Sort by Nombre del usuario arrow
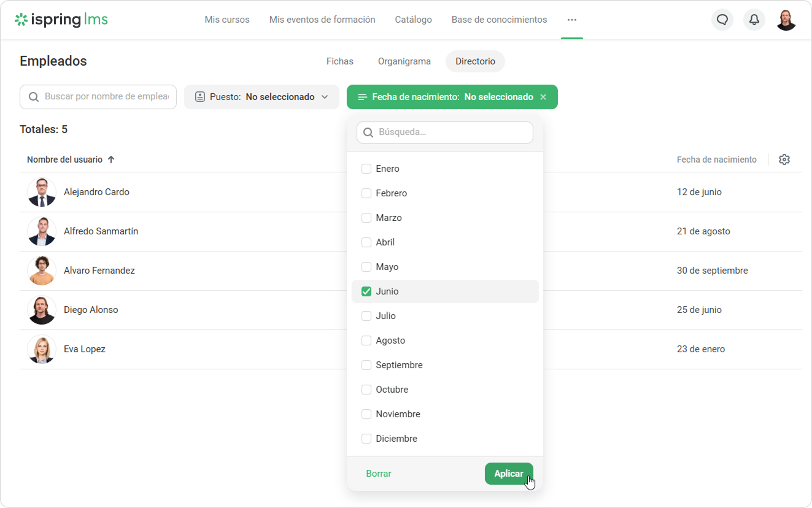 pyautogui.click(x=111, y=160)
